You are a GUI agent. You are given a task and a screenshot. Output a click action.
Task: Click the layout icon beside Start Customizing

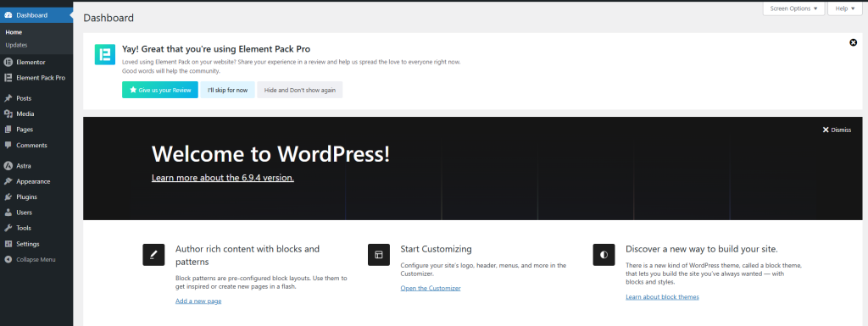pos(379,255)
